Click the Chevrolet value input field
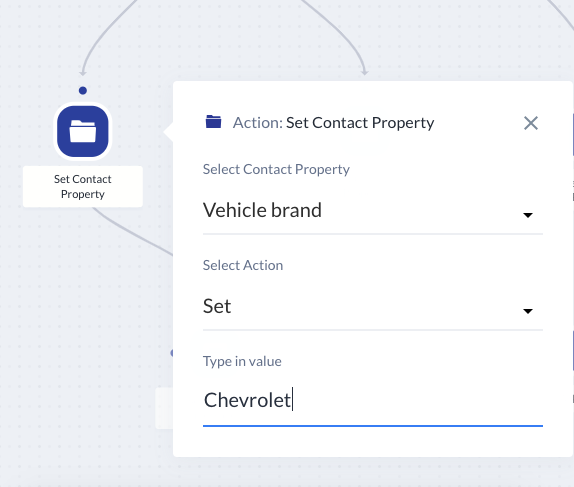The height and width of the screenshot is (487, 574). tap(373, 401)
